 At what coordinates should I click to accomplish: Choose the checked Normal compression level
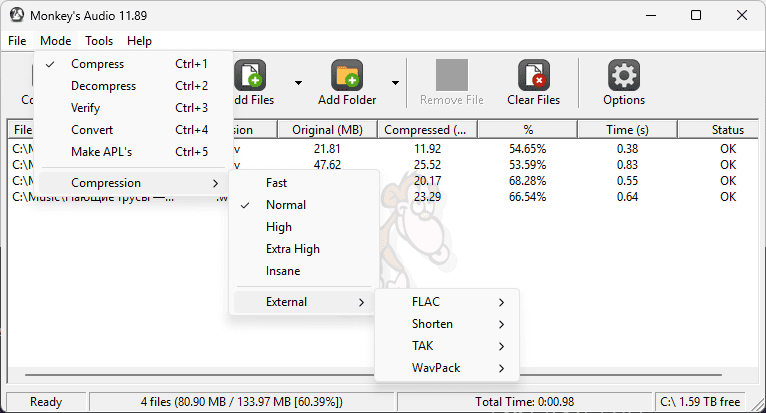coord(304,205)
